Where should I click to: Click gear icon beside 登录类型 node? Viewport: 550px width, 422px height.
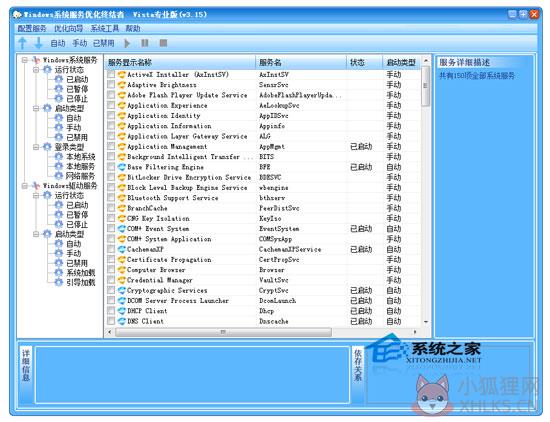pyautogui.click(x=47, y=147)
